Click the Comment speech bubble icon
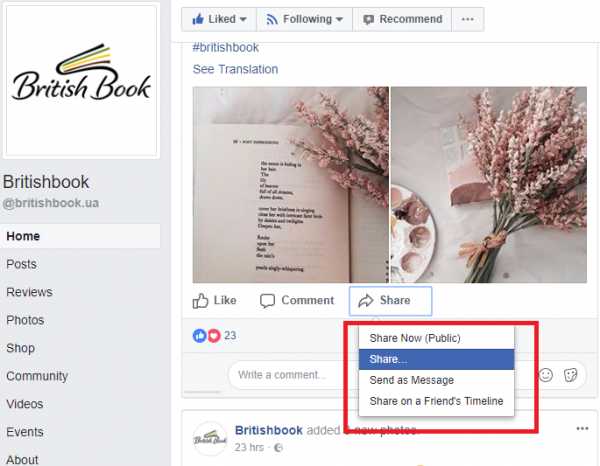Viewport: 600px width, 466px height. coord(267,301)
